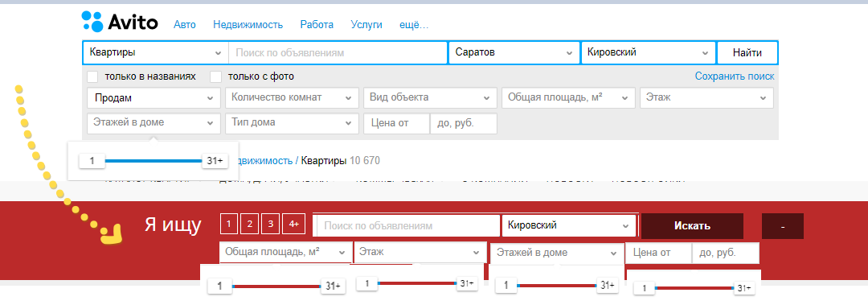Open top Этажей в доме dropdown

click(x=154, y=123)
